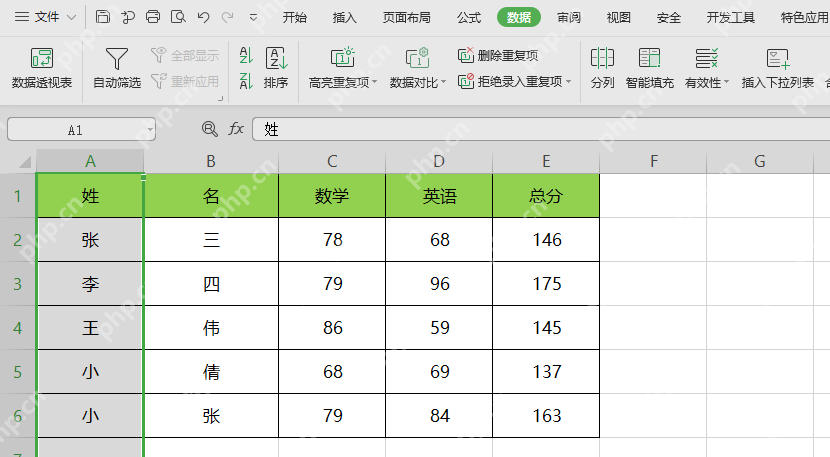
Task: Click the Redo arrow
Action: coord(228,17)
